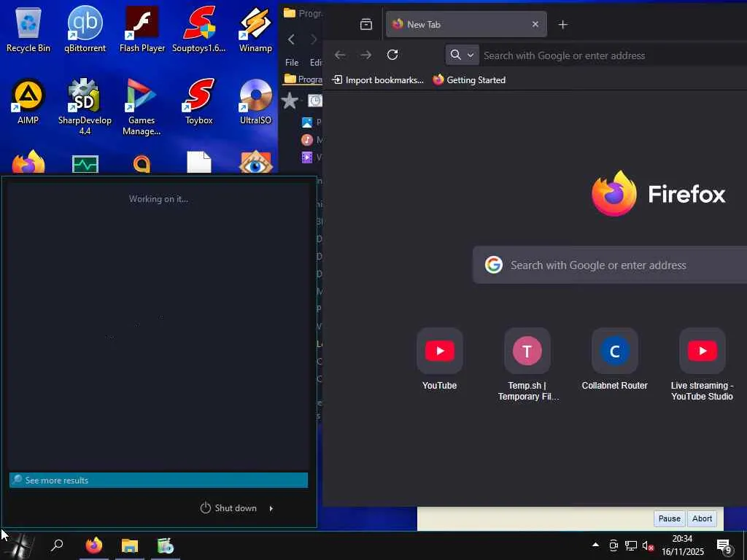Open the Windows Start button
The height and width of the screenshot is (560, 747).
pyautogui.click(x=20, y=545)
